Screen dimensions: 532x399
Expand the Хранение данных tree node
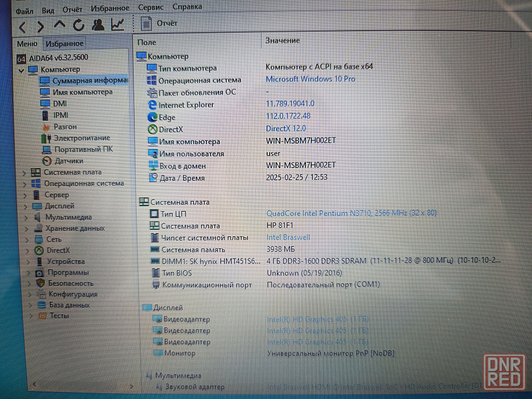(27, 229)
